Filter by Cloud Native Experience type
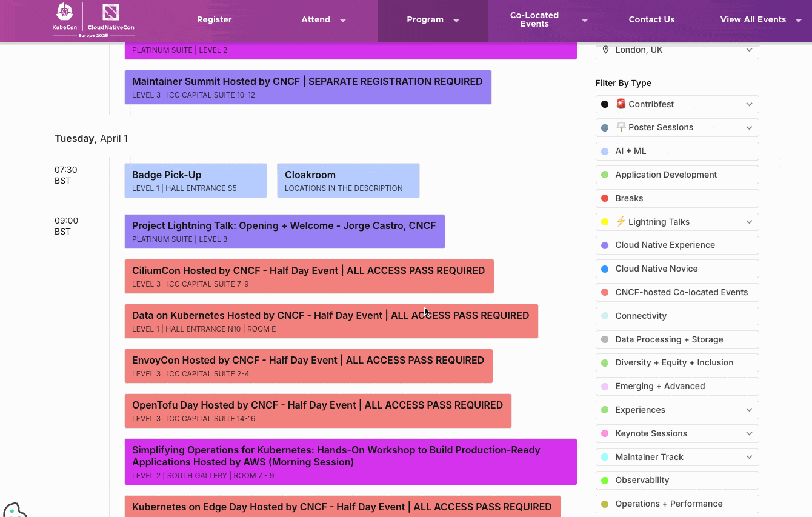 point(677,245)
